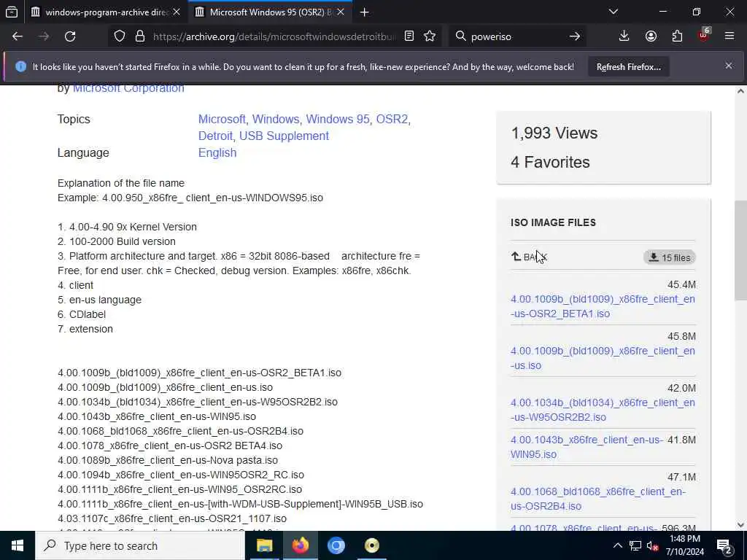747x560 pixels.
Task: Close the windows-program-archive tab
Action: coord(177,12)
